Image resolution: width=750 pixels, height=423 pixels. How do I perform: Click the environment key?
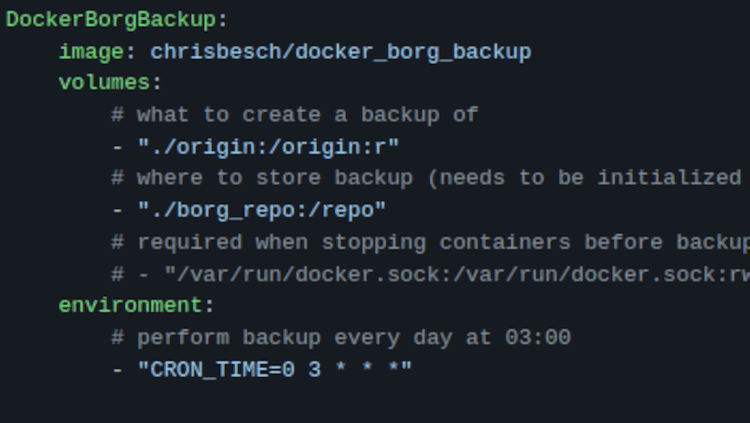(x=130, y=305)
